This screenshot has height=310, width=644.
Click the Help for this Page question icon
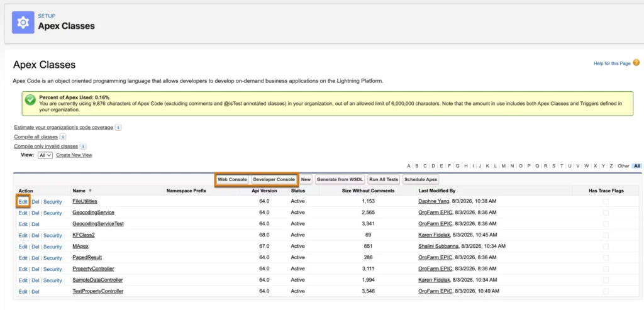(636, 63)
